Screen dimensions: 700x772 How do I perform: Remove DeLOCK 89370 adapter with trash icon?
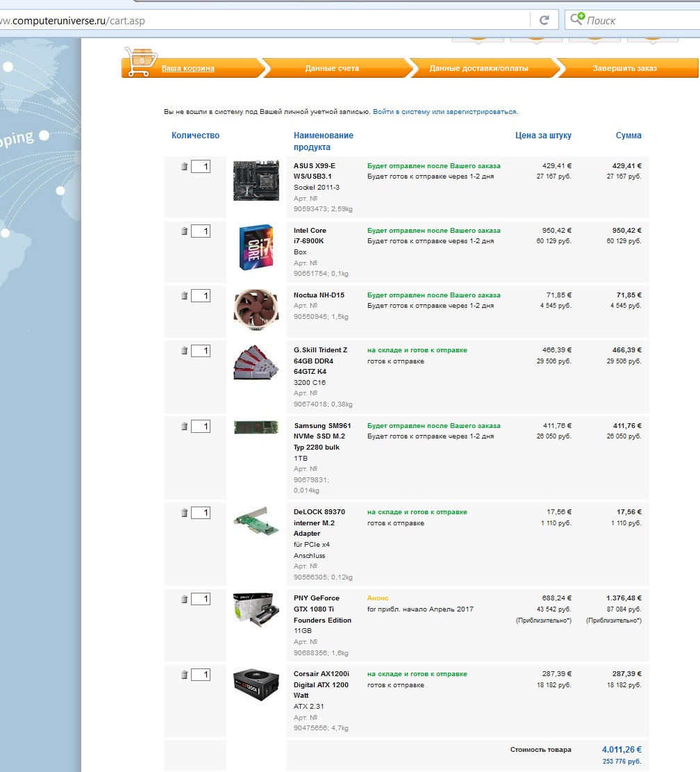[x=185, y=513]
